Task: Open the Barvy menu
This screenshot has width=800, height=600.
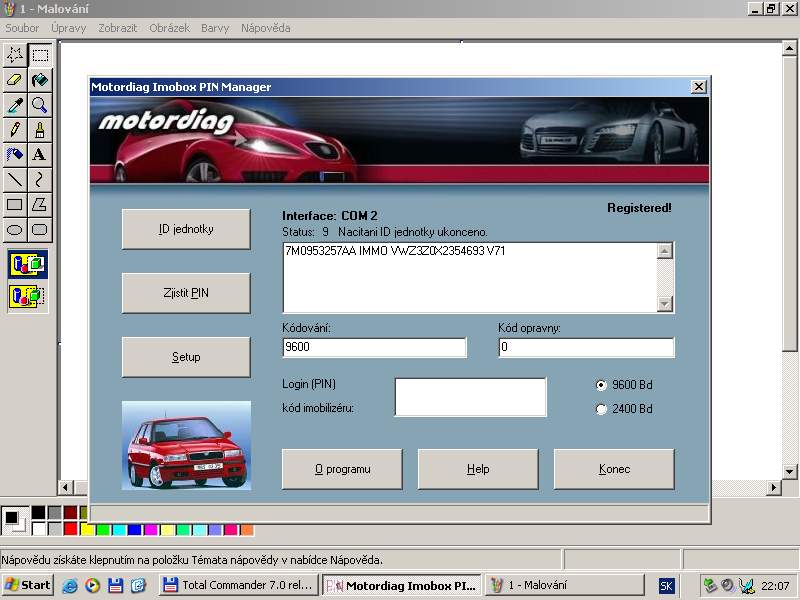Action: pyautogui.click(x=215, y=28)
